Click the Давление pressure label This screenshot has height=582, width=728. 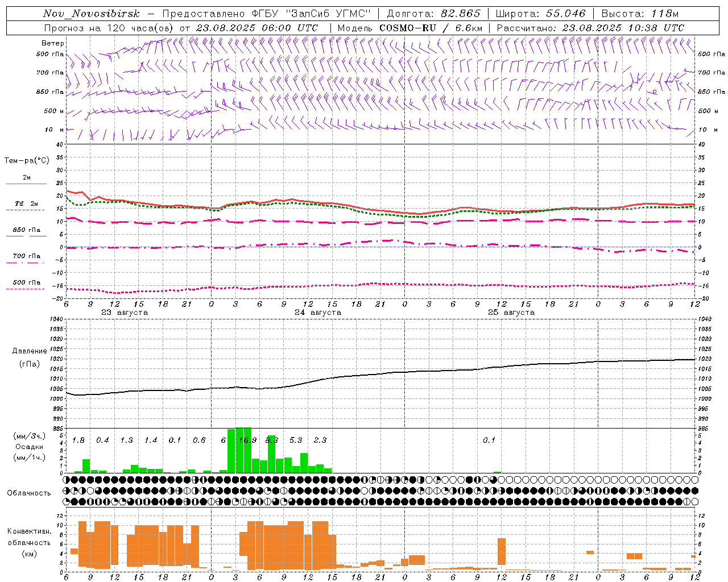tap(30, 351)
